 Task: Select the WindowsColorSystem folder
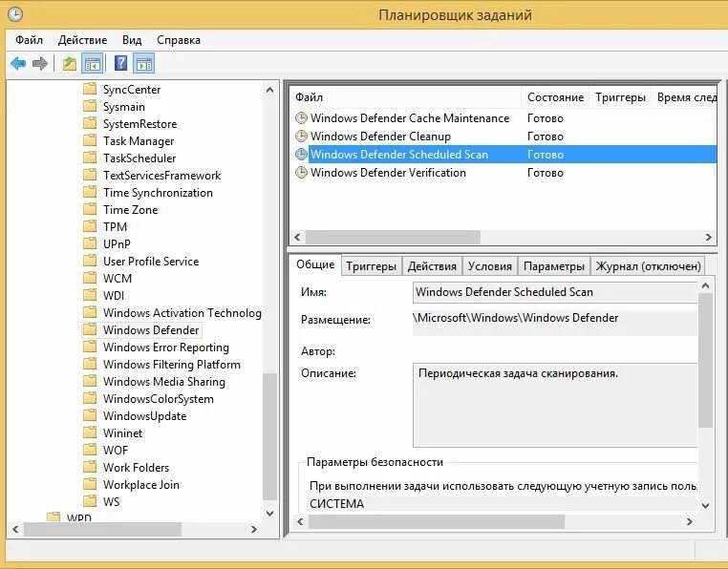pyautogui.click(x=159, y=399)
